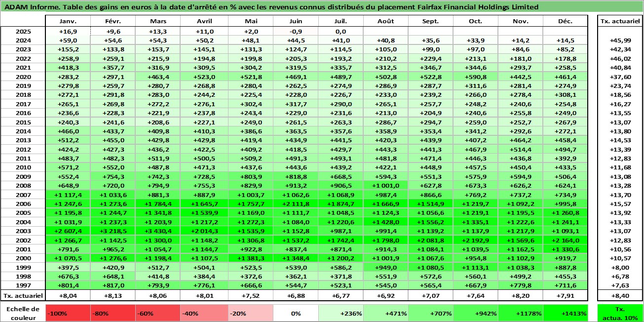Select the +3 218,5 cell in 2003
The image size is (644, 322).
point(113,231)
